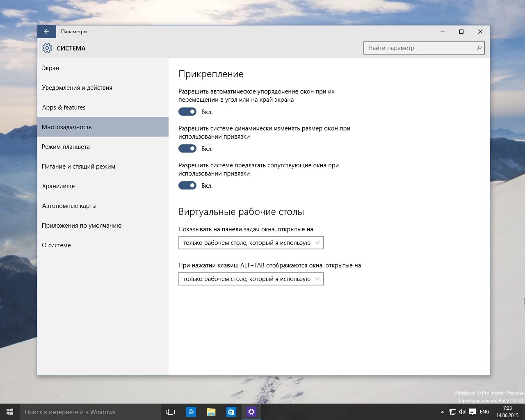Open the ALT+TAB windows dropdown
Viewport: 525px width, 420px height.
coord(251,279)
